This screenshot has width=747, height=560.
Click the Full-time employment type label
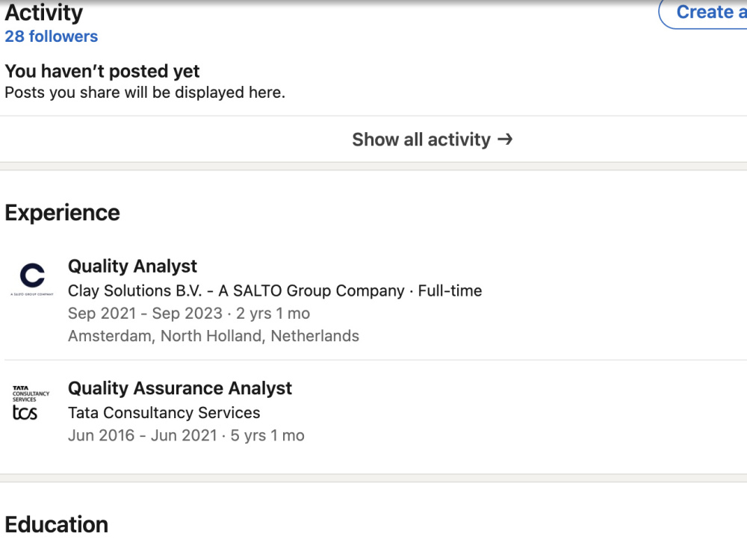450,290
